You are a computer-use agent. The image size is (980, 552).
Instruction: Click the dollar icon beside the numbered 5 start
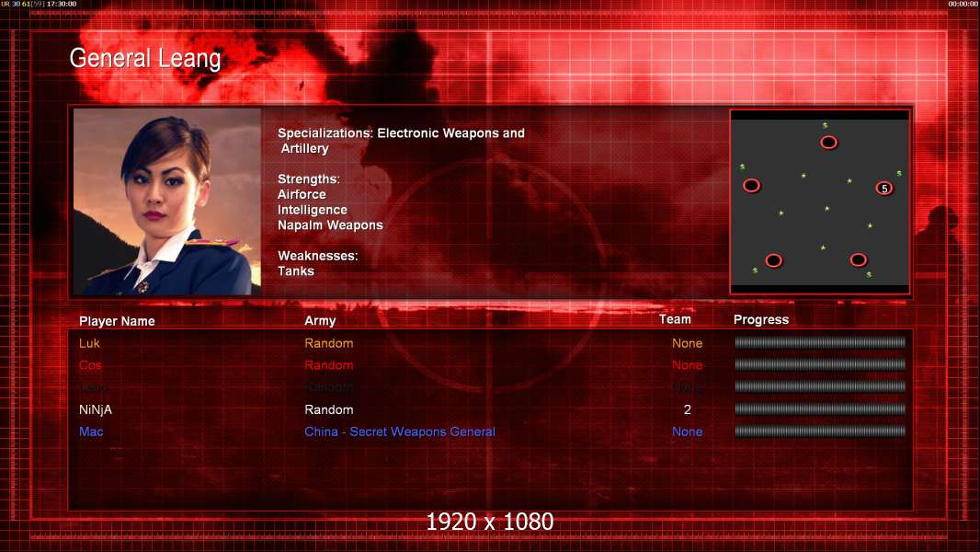(899, 173)
